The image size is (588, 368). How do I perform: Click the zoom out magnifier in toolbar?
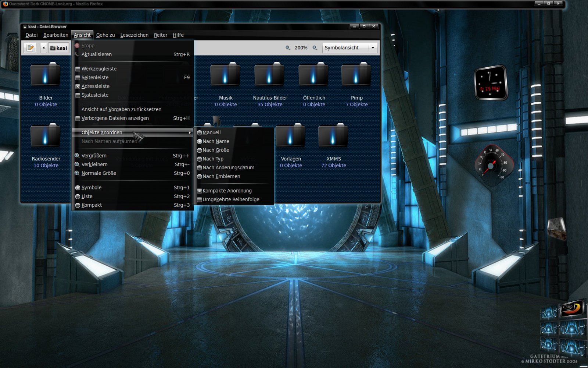pos(288,48)
